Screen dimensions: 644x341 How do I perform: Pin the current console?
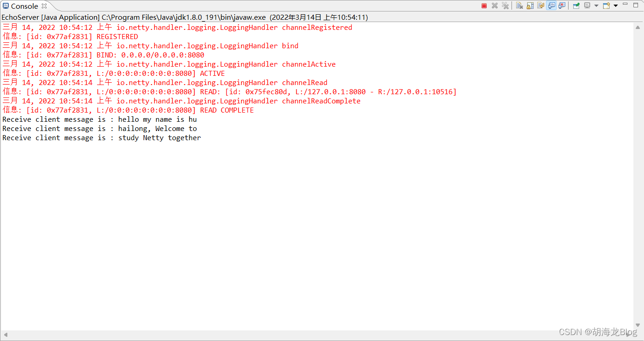click(576, 6)
